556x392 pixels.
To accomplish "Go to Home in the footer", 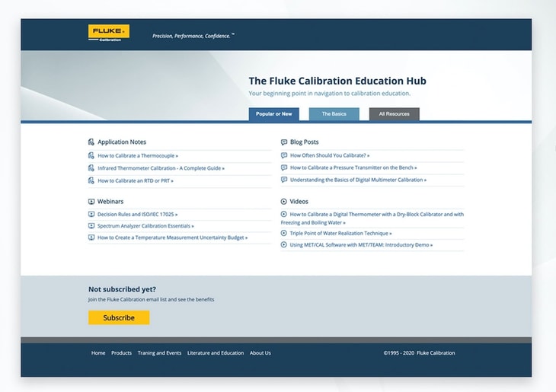I will (98, 353).
